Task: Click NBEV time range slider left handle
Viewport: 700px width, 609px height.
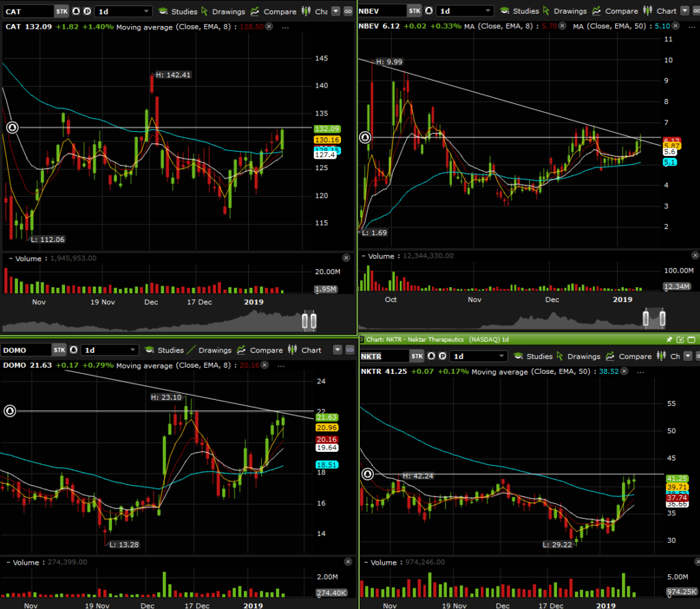Action: 645,318
